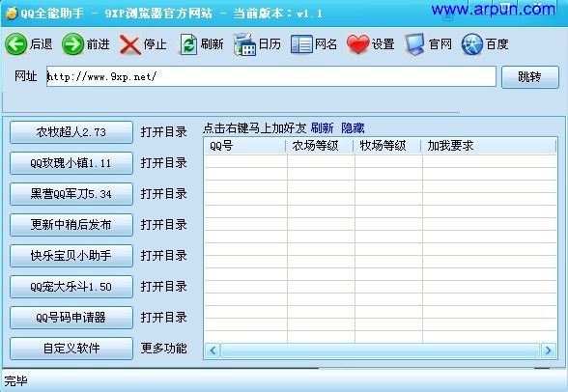Click the monitor icon for 官网
Image resolution: width=568 pixels, height=392 pixels.
pyautogui.click(x=415, y=44)
